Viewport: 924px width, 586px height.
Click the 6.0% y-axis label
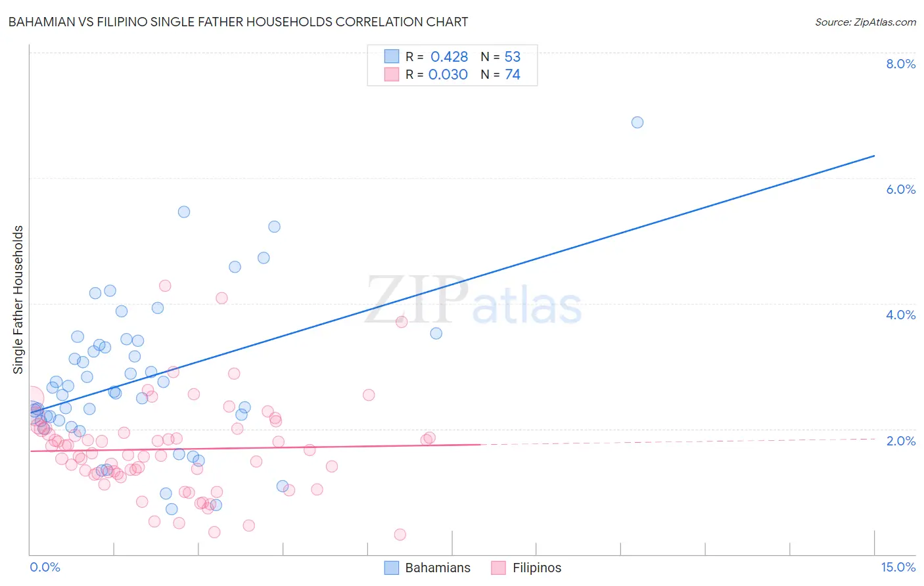click(x=901, y=189)
